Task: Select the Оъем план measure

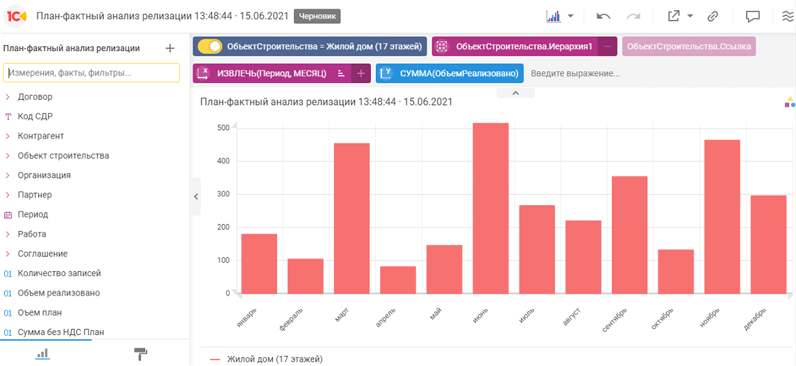Action: (x=40, y=313)
